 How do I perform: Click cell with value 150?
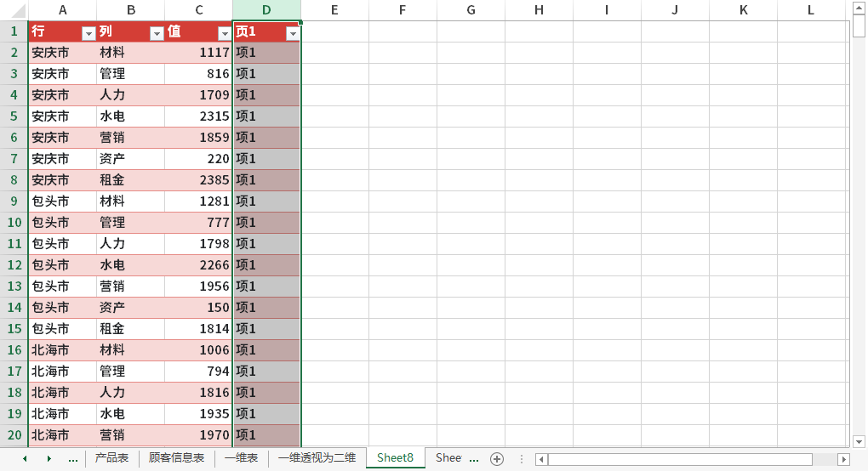(x=199, y=308)
